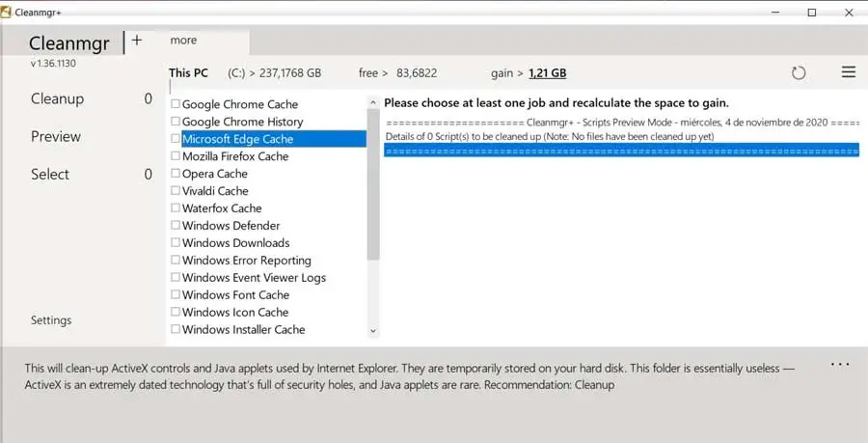The image size is (868, 443).
Task: Close the Cleanmgr+ window
Action: (849, 13)
